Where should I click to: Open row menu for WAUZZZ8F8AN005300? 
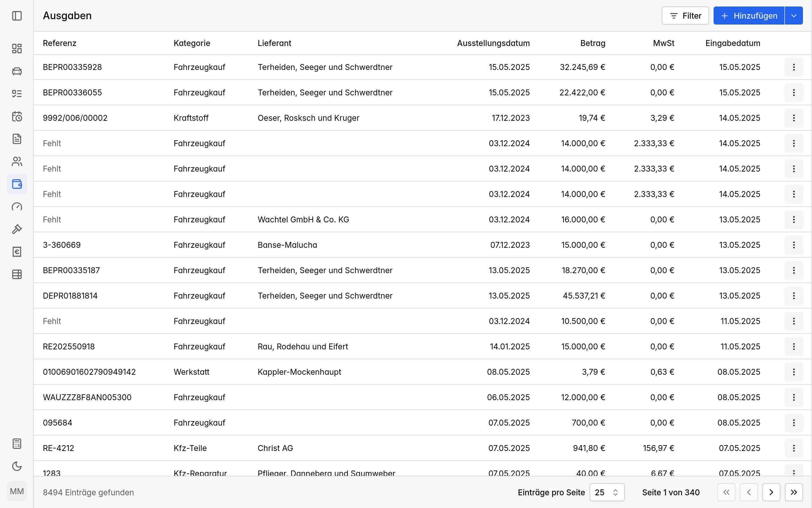(794, 397)
